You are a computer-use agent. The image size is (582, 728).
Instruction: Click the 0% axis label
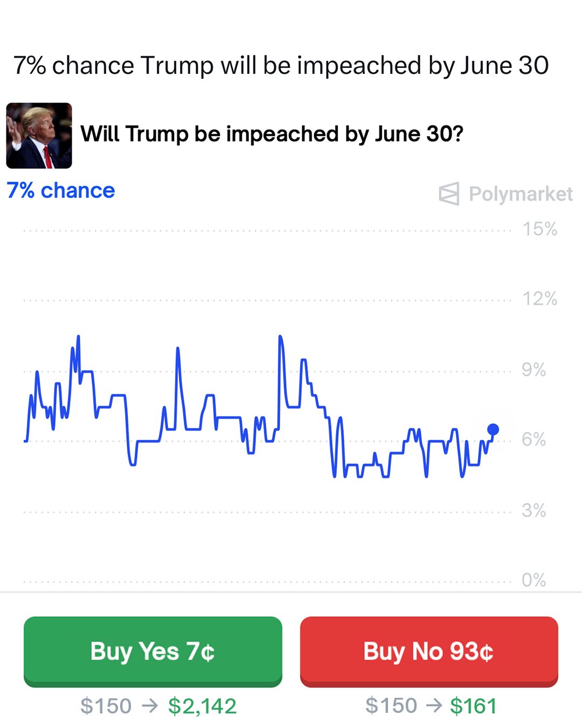[533, 580]
